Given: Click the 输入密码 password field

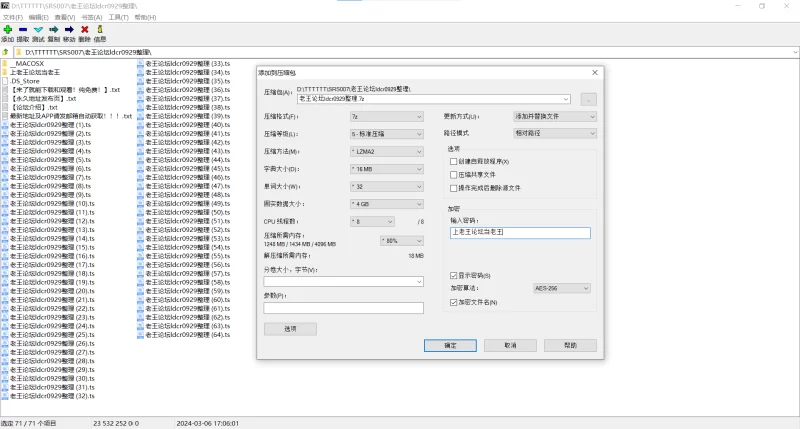Looking at the screenshot, I should (520, 233).
